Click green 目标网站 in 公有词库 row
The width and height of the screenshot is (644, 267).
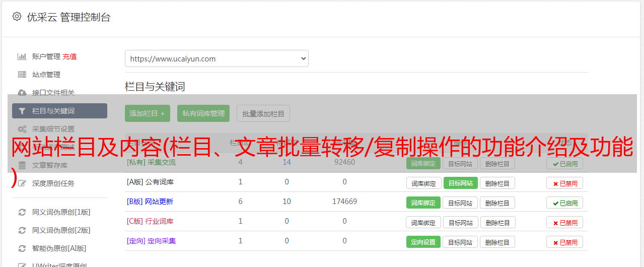(460, 183)
